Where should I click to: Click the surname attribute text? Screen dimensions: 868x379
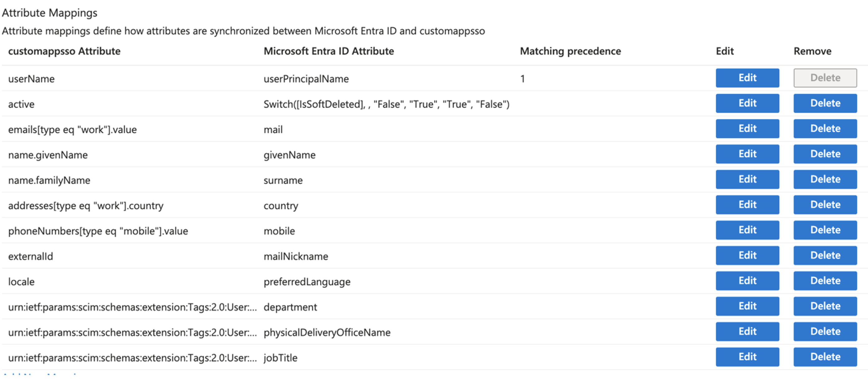coord(283,180)
